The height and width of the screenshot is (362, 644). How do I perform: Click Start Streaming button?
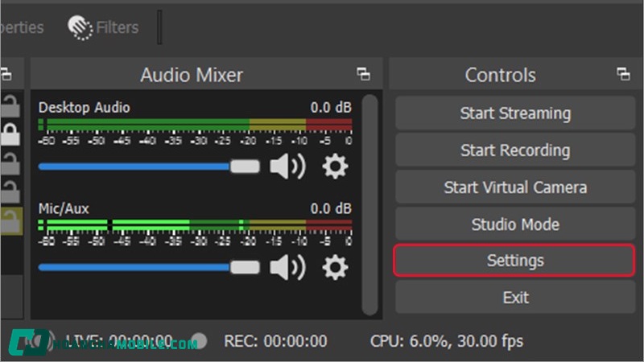point(515,113)
